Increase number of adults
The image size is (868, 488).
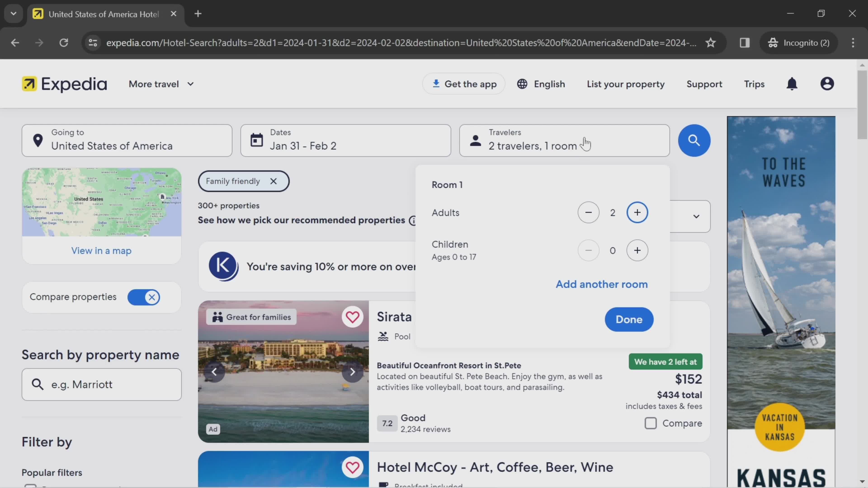pos(637,213)
